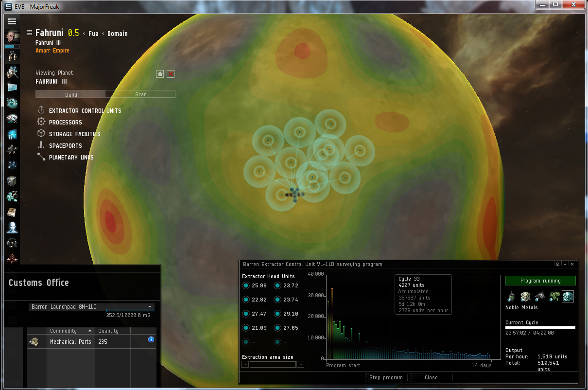Toggle extractor head unit 25.89
Image resolution: width=588 pixels, height=390 pixels.
coord(246,285)
